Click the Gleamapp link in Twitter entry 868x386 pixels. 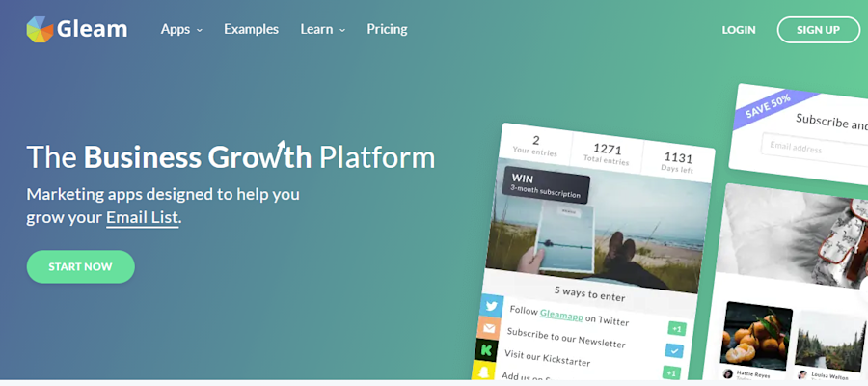click(x=561, y=314)
